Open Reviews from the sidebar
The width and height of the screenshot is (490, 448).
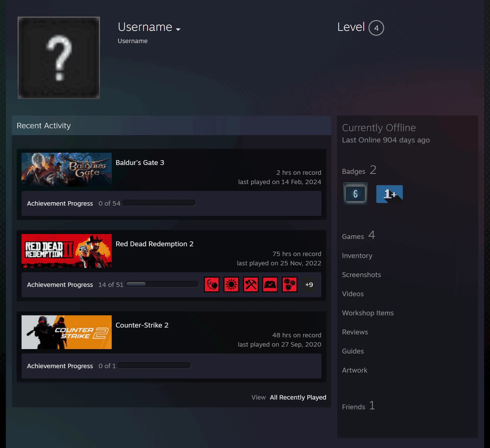pyautogui.click(x=355, y=332)
